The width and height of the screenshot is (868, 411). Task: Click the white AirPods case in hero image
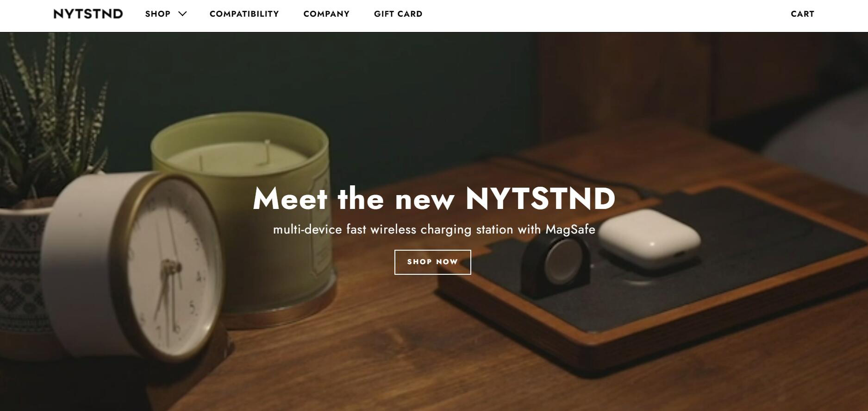pos(649,238)
